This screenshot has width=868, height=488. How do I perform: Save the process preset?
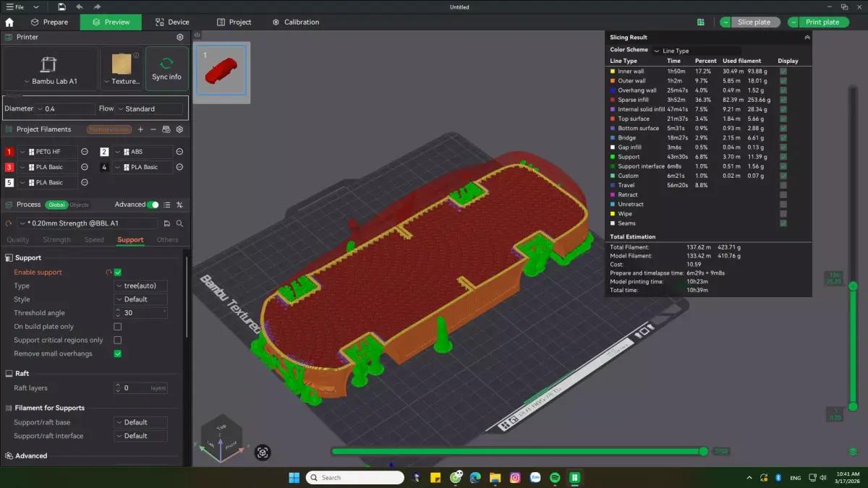[x=167, y=223]
